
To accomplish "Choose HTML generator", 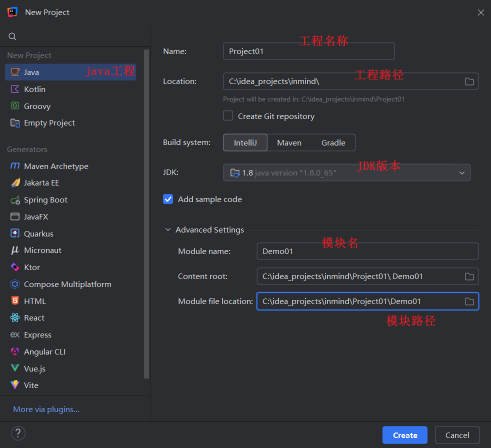I will click(x=71, y=301).
